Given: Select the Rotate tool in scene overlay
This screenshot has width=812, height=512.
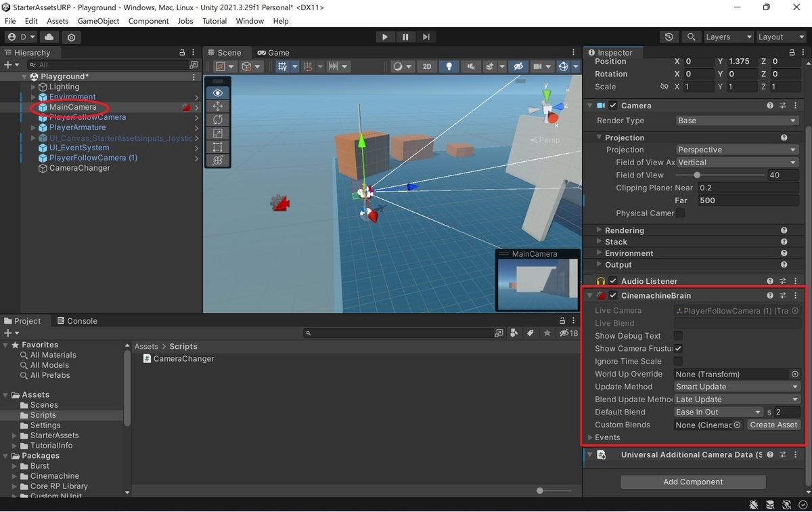Looking at the screenshot, I should click(x=217, y=120).
